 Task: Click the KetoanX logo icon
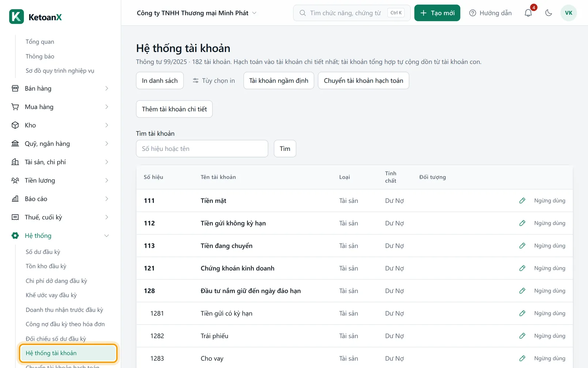click(17, 17)
